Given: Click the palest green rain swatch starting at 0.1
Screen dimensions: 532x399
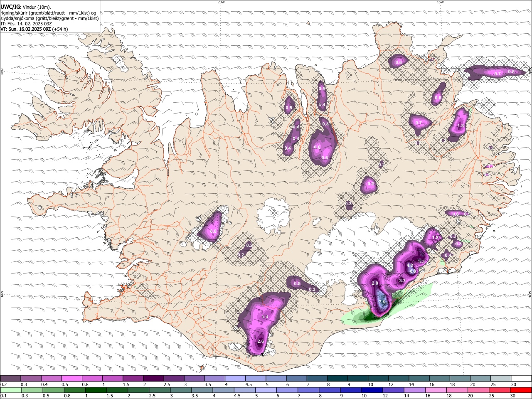Looking at the screenshot, I should [11, 390].
